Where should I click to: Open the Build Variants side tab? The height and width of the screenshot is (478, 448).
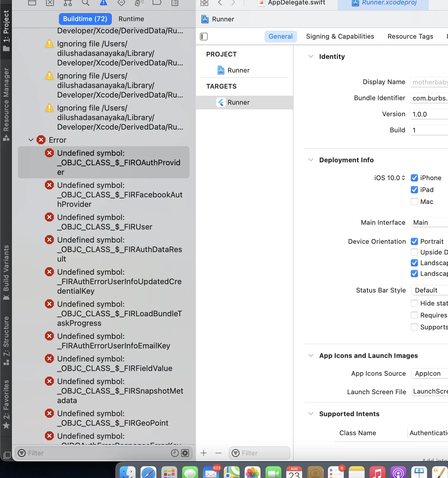coord(6,273)
